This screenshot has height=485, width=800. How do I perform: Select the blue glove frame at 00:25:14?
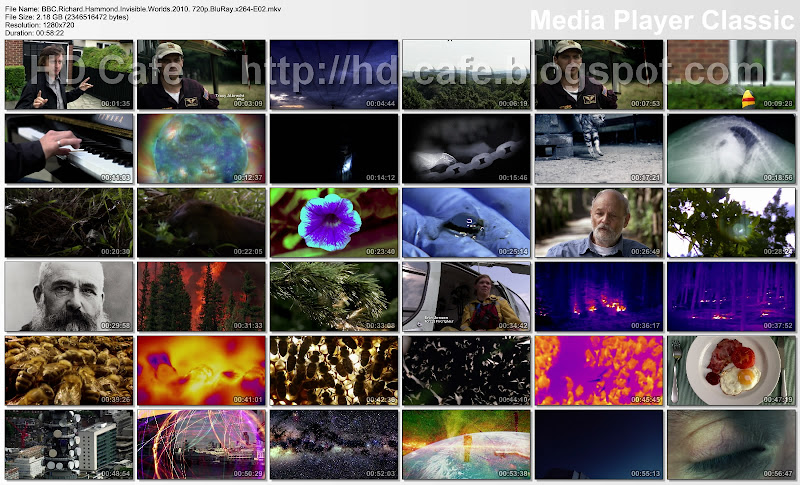point(466,222)
